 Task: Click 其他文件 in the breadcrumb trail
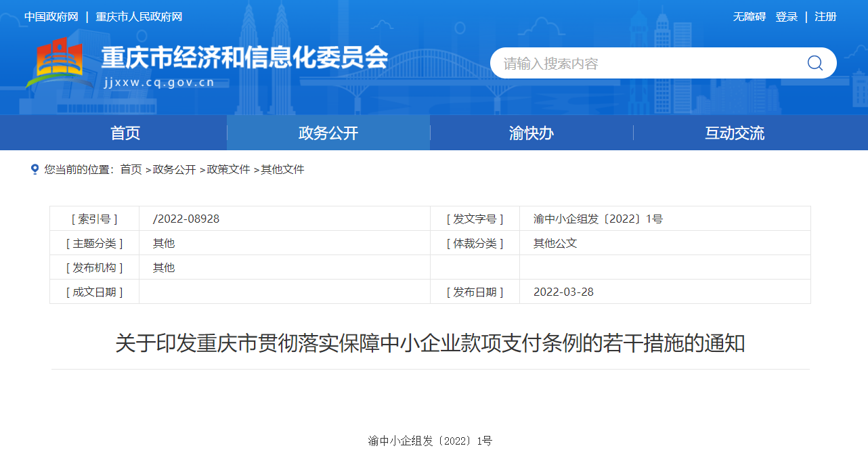pyautogui.click(x=282, y=169)
